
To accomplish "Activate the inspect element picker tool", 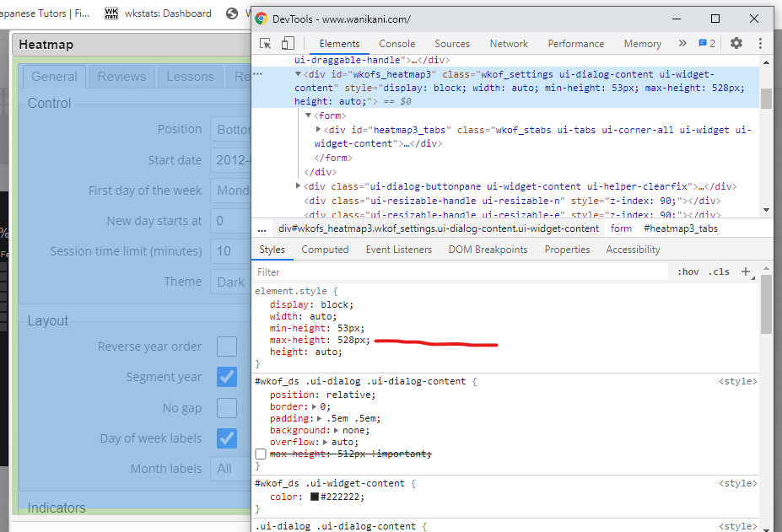I will point(266,44).
